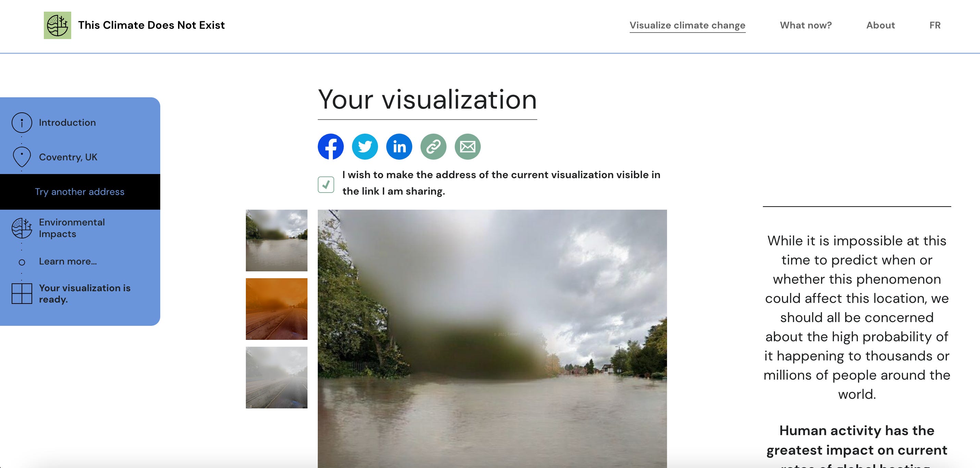Click the site logo icon
The width and height of the screenshot is (980, 468).
pyautogui.click(x=58, y=25)
